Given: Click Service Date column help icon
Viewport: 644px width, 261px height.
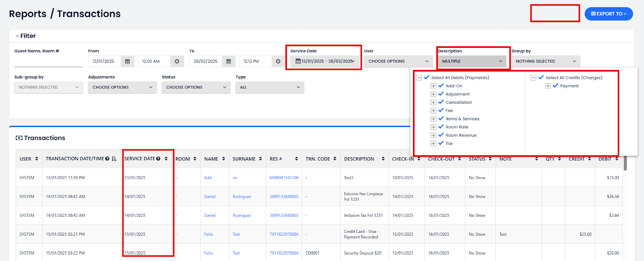Looking at the screenshot, I should coord(159,159).
